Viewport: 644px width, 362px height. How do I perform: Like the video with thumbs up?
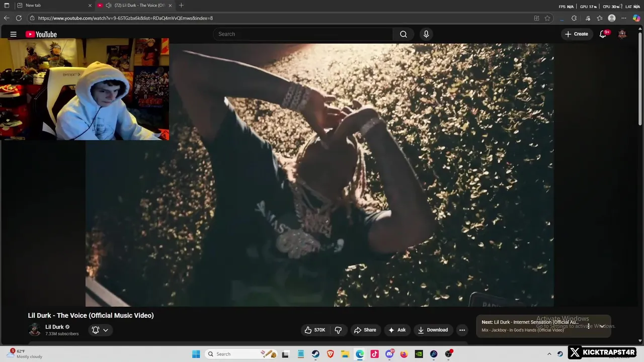point(308,330)
